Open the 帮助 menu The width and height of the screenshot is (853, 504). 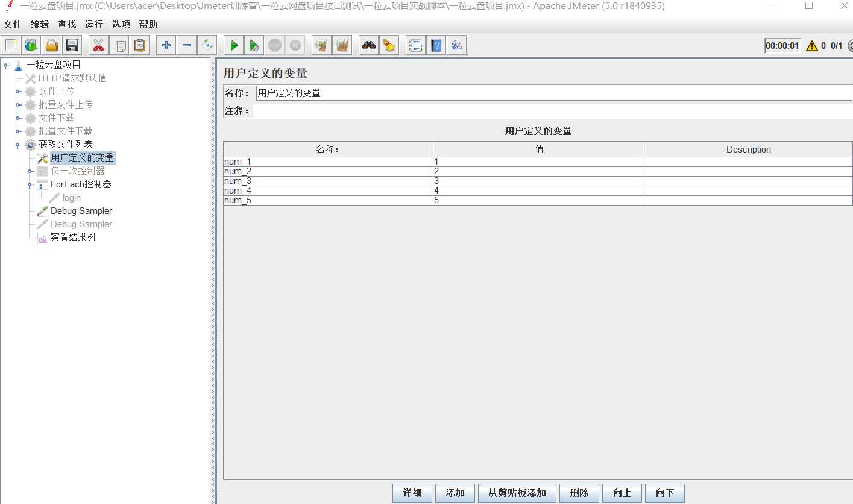coord(148,25)
